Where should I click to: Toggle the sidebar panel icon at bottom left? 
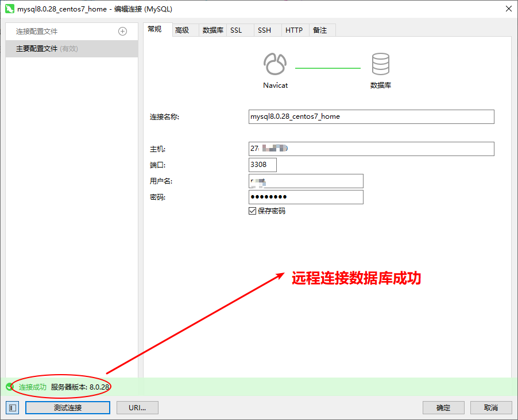tap(13, 408)
